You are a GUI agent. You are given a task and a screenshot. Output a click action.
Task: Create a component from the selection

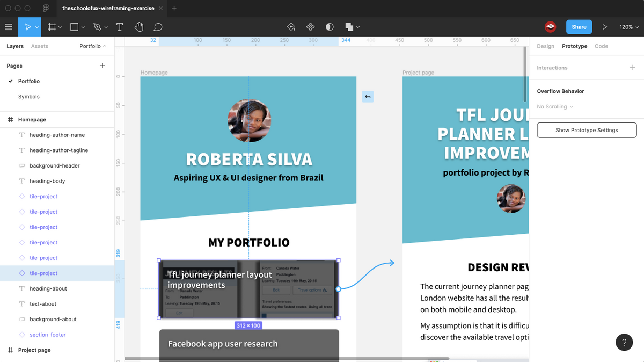310,27
